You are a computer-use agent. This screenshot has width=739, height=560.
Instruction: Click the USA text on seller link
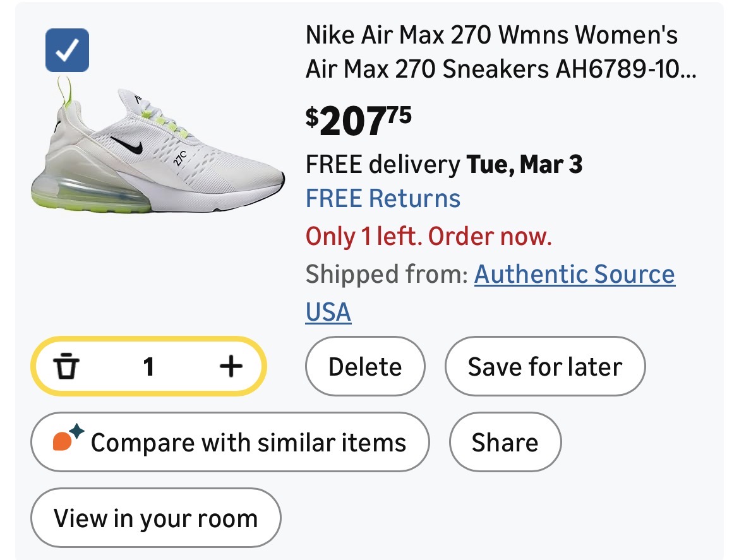(328, 312)
